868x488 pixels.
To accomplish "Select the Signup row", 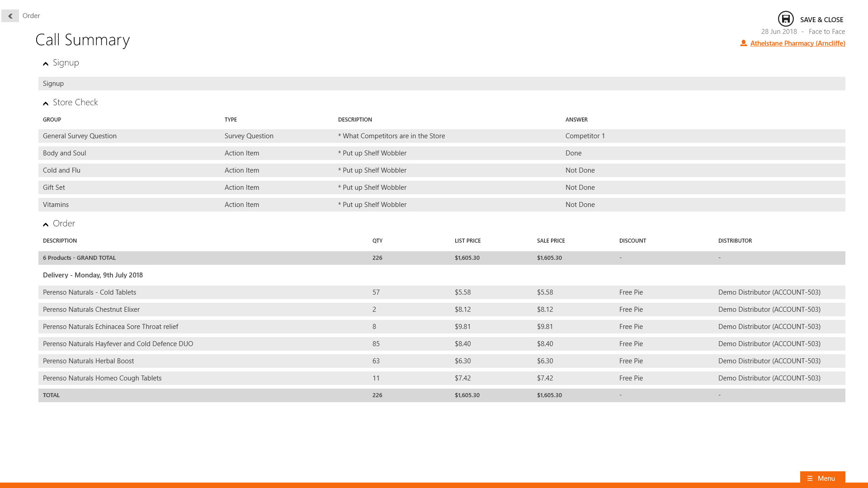I will 441,84.
